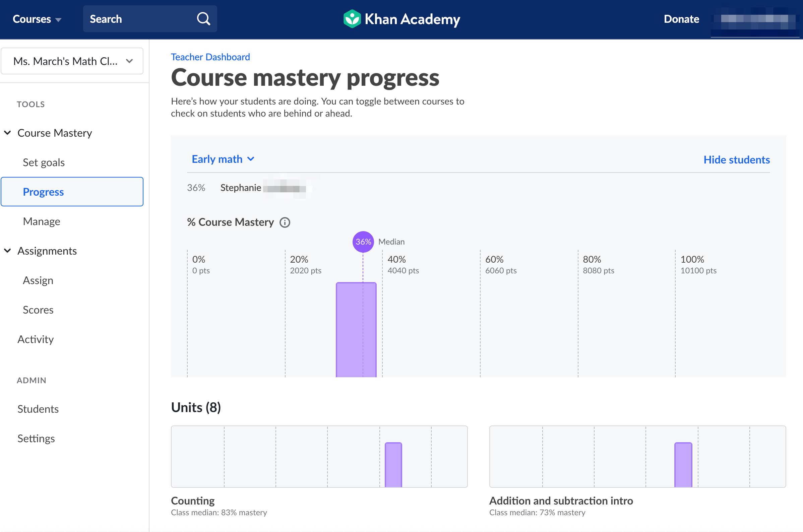Click into the Search field
803x532 pixels.
coord(139,19)
